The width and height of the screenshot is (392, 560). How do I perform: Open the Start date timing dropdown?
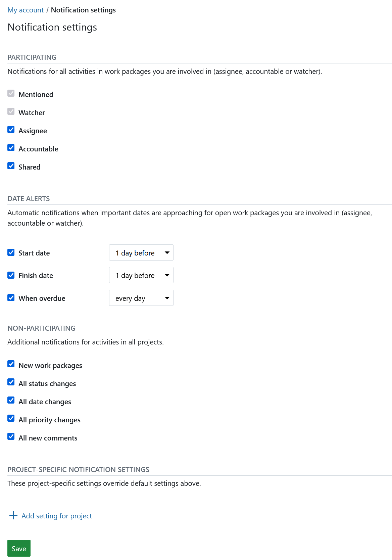pyautogui.click(x=141, y=252)
